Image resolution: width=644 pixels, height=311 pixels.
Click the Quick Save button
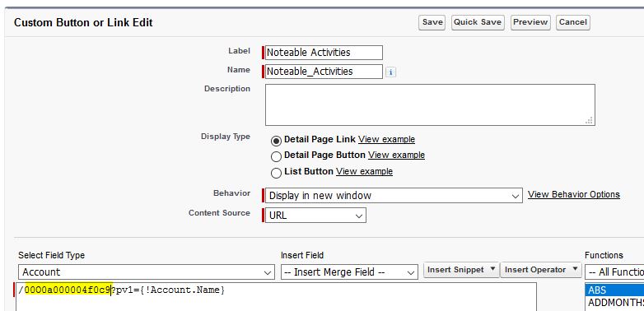[478, 22]
